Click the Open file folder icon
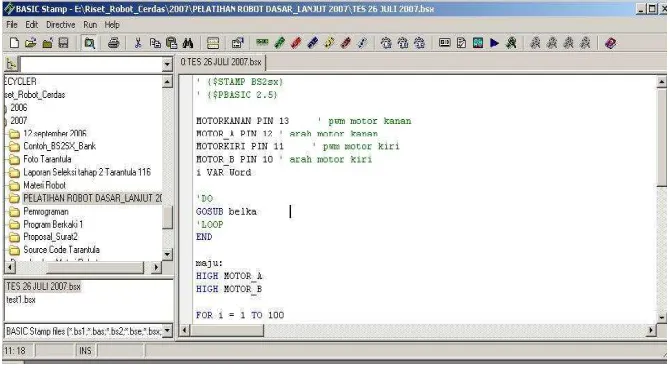Image resolution: width=670 pixels, height=370 pixels. pos(30,43)
